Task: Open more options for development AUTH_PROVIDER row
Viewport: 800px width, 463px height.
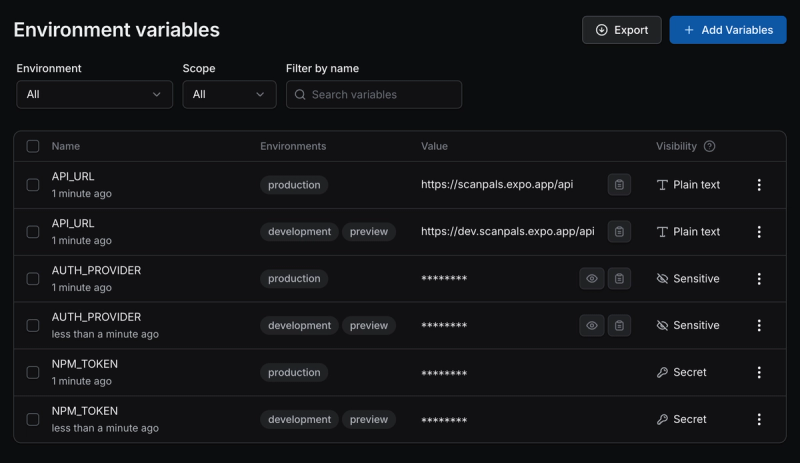Action: point(759,326)
